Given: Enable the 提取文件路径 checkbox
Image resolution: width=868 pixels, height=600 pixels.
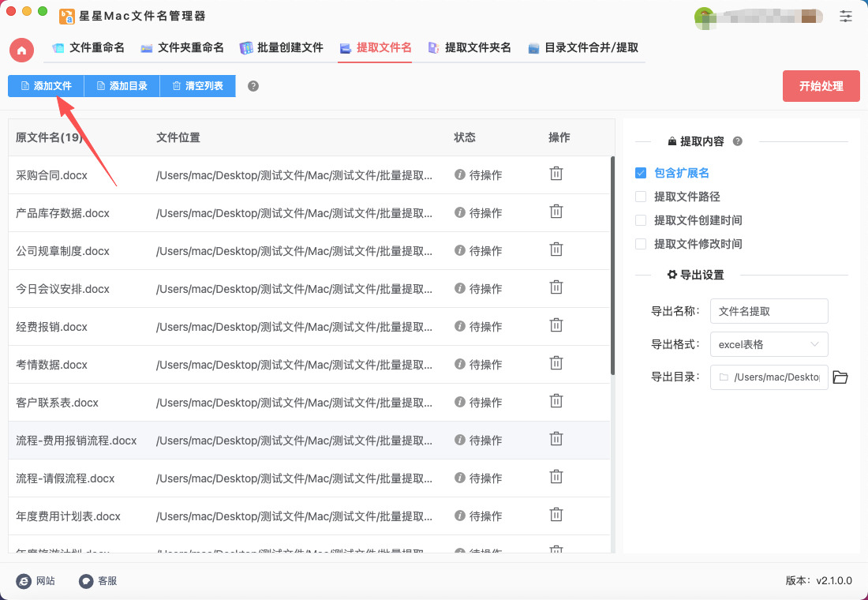Looking at the screenshot, I should (641, 197).
